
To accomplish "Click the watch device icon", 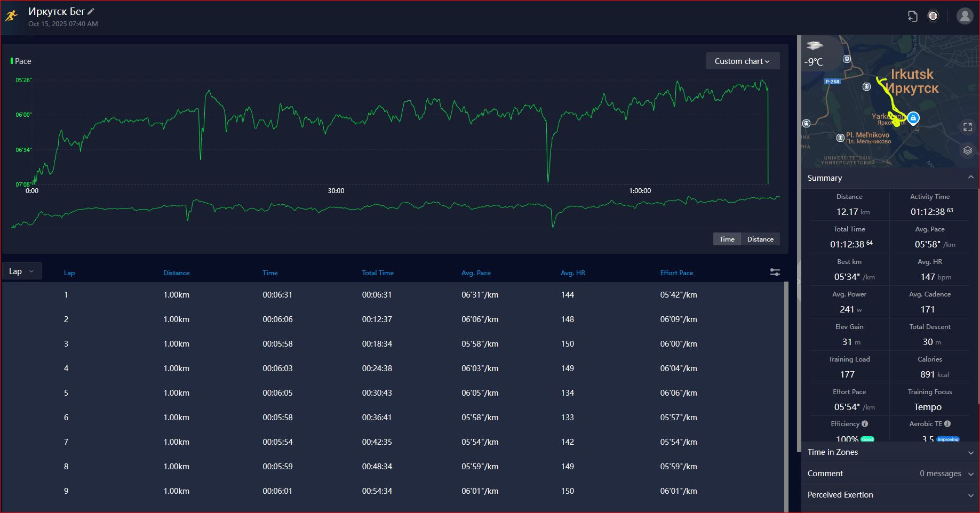I will pos(933,16).
